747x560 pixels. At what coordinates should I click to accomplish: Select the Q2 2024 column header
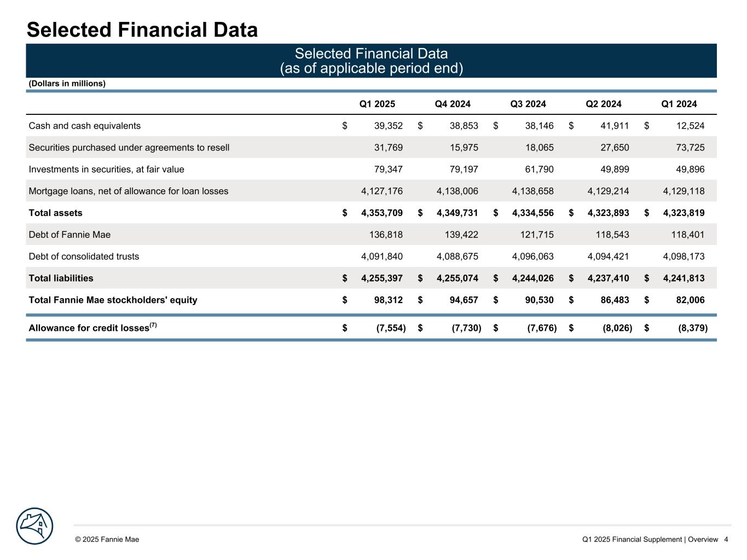tap(604, 104)
